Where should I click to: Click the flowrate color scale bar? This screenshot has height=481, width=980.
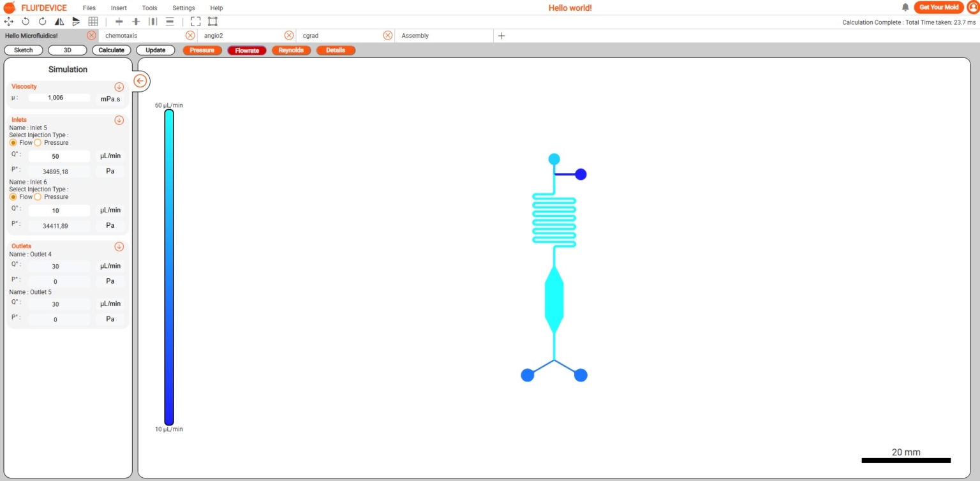click(x=168, y=268)
